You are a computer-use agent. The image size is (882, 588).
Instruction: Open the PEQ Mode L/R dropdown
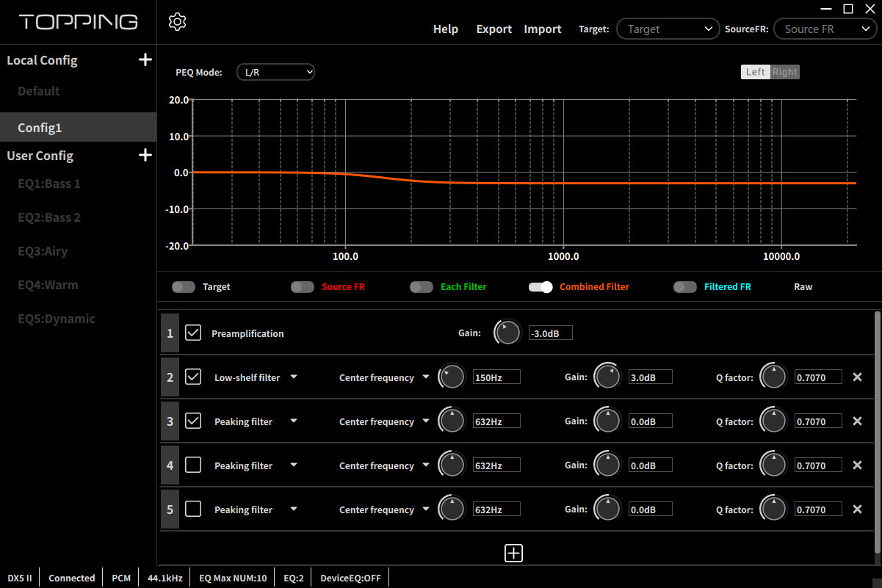click(x=275, y=72)
